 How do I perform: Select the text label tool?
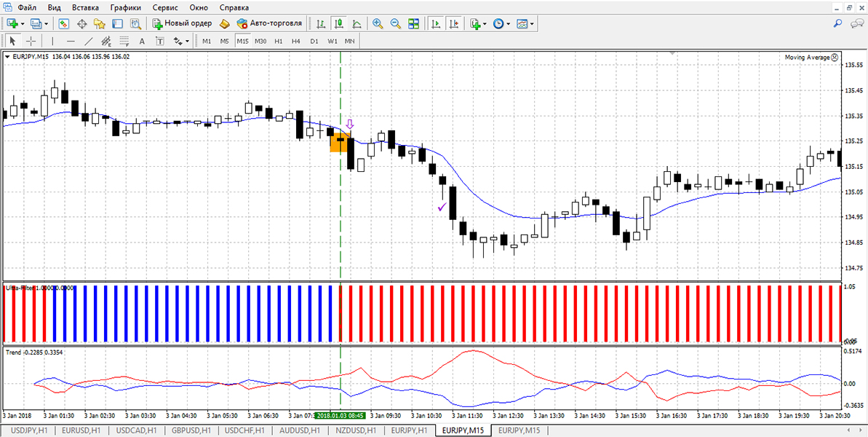(x=160, y=41)
